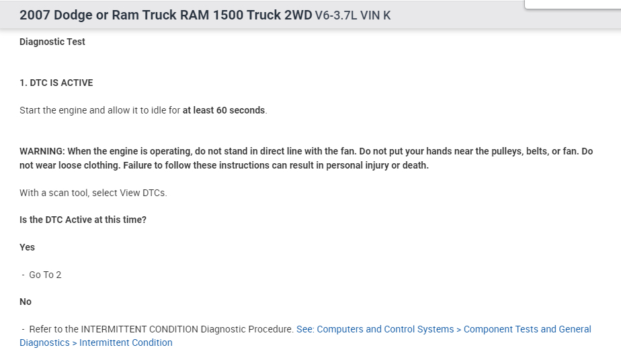Image resolution: width=621 pixels, height=364 pixels.
Task: Click the 'at least 60 seconds' bold text
Action: [x=224, y=110]
